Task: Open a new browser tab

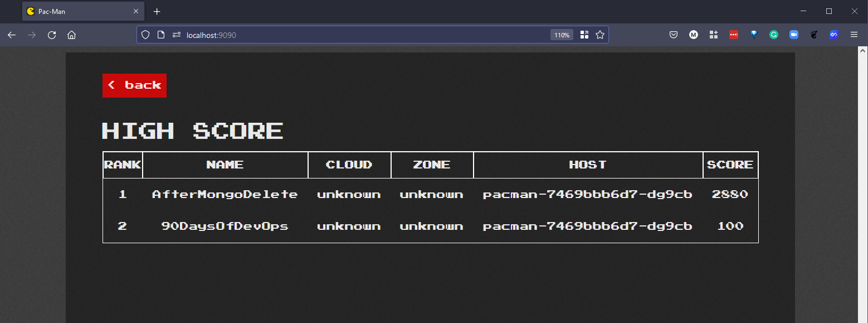Action: pos(157,11)
